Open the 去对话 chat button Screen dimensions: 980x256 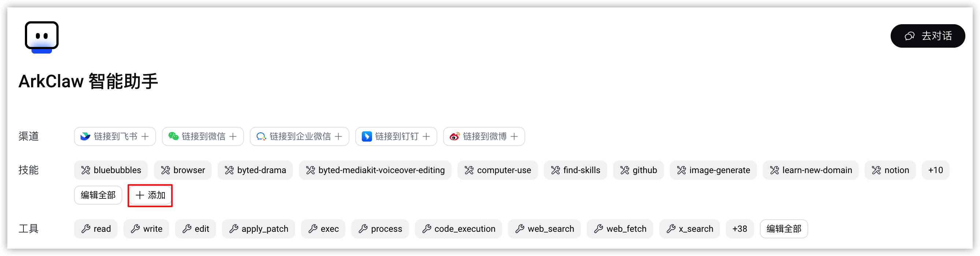pos(928,36)
